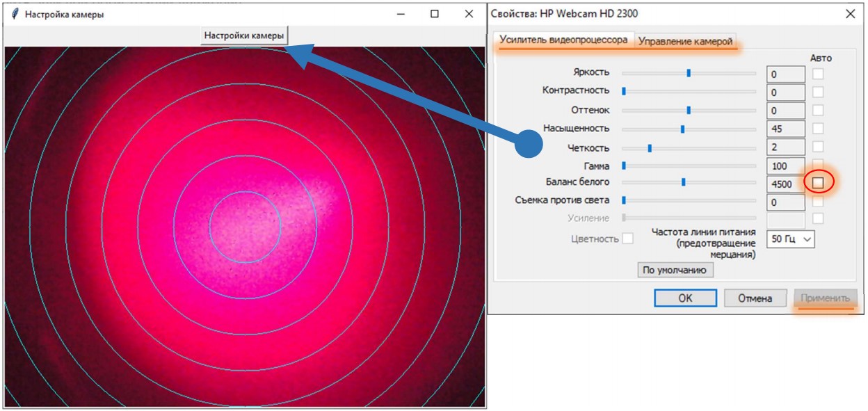Toggle the Авто checkbox for Контрастность
This screenshot has height=411, width=868.
pyautogui.click(x=819, y=91)
